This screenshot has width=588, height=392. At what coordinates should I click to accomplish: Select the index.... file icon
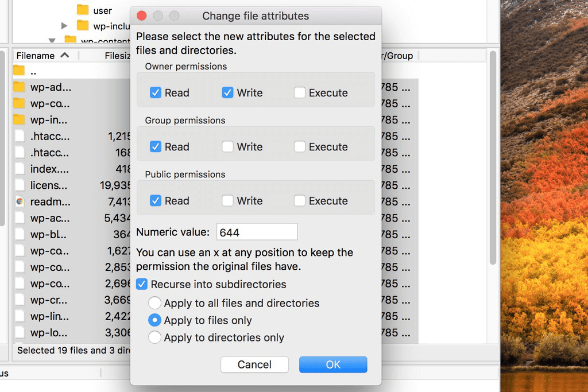tap(19, 169)
